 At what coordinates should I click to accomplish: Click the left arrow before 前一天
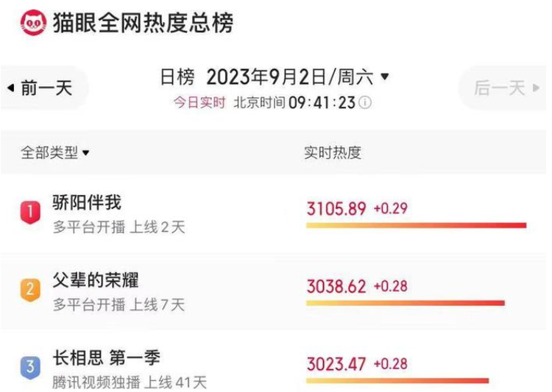(x=11, y=88)
